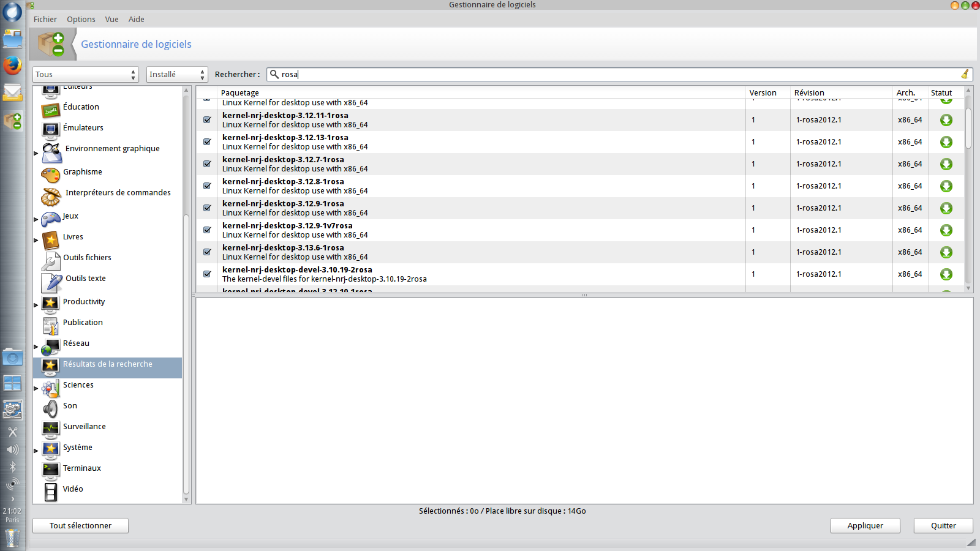Screen dimensions: 980x551
Task: Open the Options menu
Action: click(x=81, y=20)
